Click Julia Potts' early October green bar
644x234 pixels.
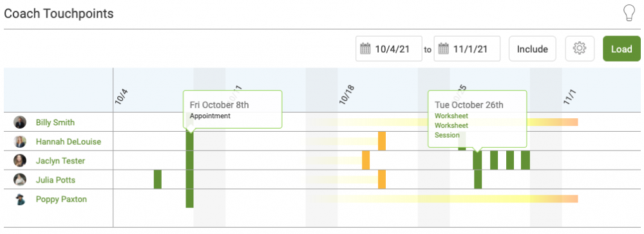pyautogui.click(x=158, y=179)
